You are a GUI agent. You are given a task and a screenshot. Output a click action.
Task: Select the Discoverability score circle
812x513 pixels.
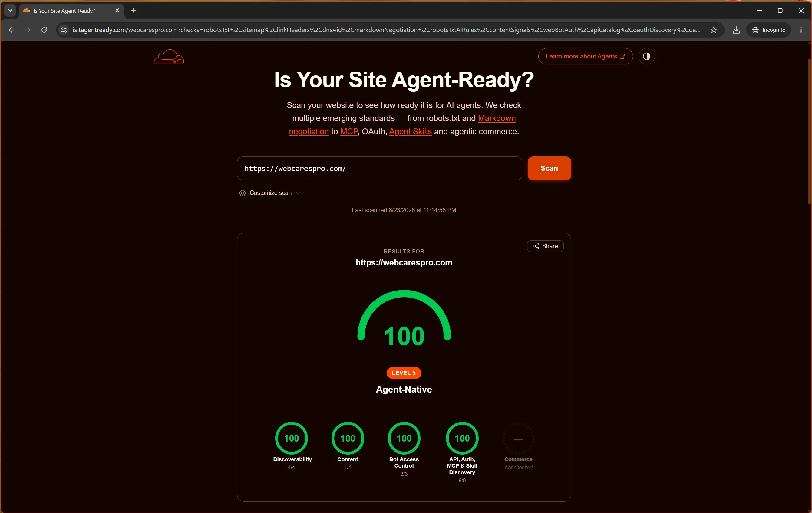[291, 438]
